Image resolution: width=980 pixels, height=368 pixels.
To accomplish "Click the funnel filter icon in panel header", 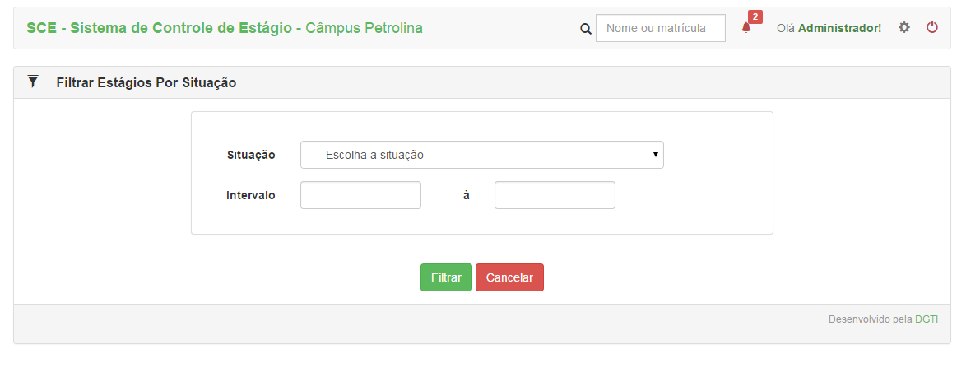I will (x=33, y=82).
